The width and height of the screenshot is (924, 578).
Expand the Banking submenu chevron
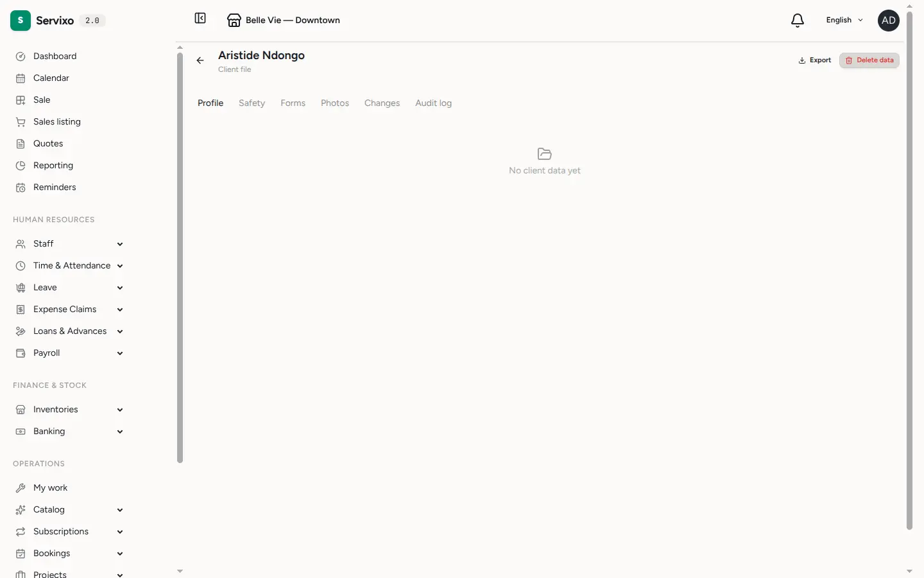[x=120, y=432]
